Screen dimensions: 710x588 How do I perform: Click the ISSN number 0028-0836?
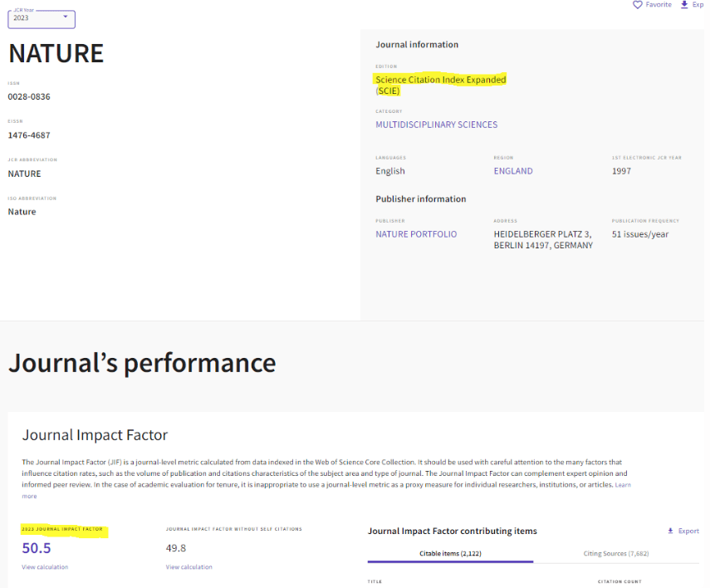[29, 96]
